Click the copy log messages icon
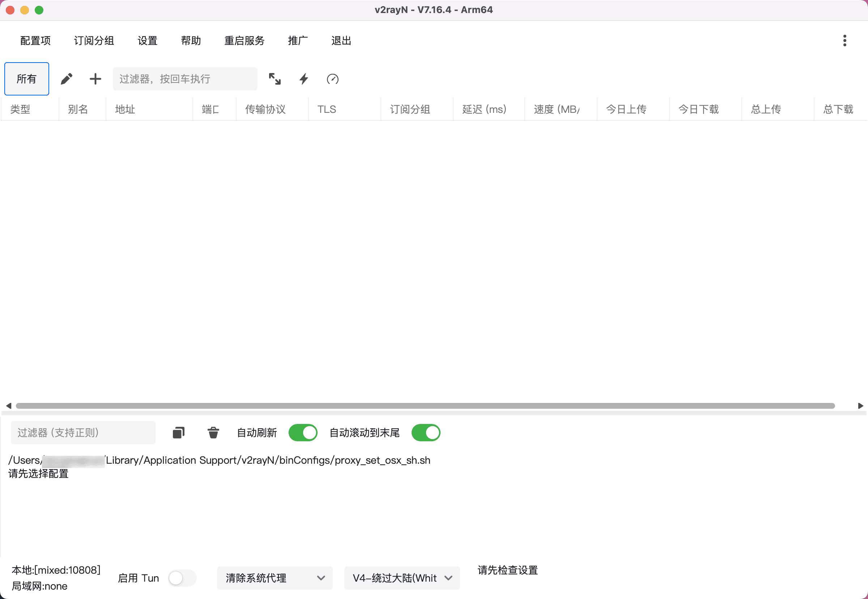 pos(179,433)
